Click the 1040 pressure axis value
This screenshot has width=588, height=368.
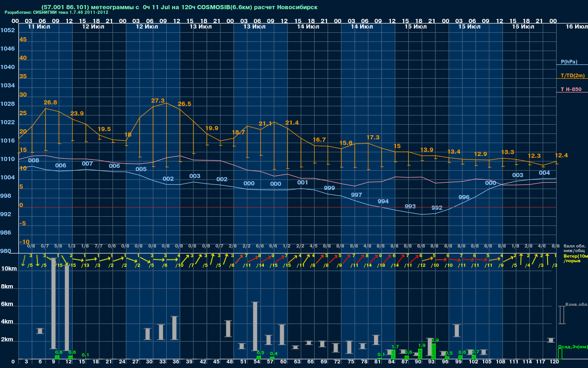pos(7,67)
